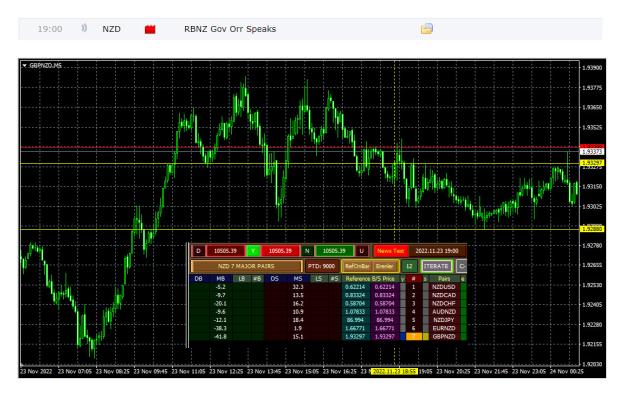Select the NZDCHF pair row
The height and width of the screenshot is (397, 625).
444,303
